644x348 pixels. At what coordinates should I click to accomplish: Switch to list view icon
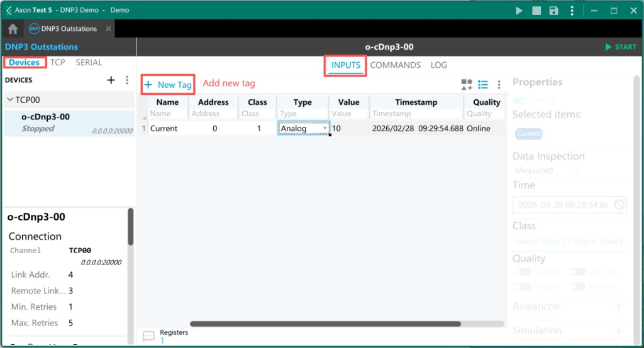click(483, 85)
